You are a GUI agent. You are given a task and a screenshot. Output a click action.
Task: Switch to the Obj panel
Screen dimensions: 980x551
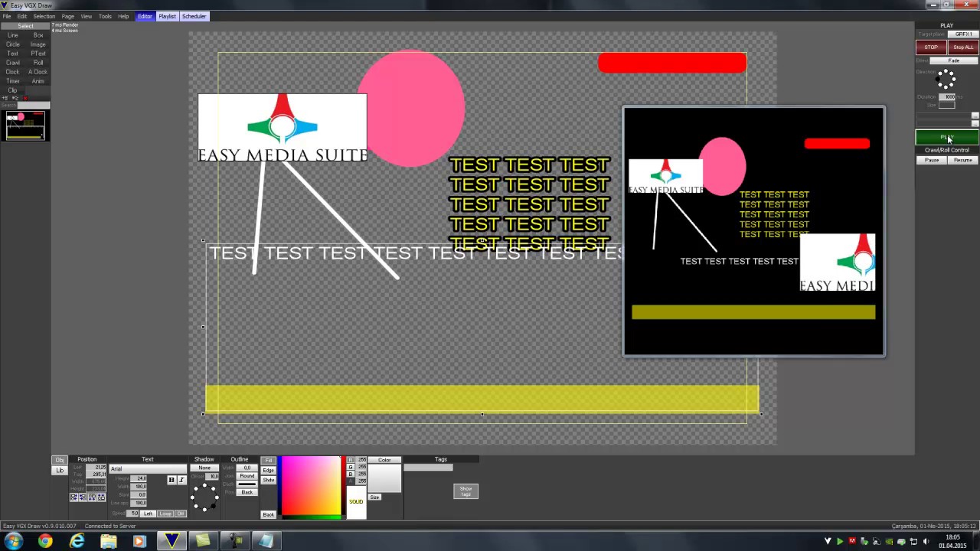pyautogui.click(x=60, y=460)
